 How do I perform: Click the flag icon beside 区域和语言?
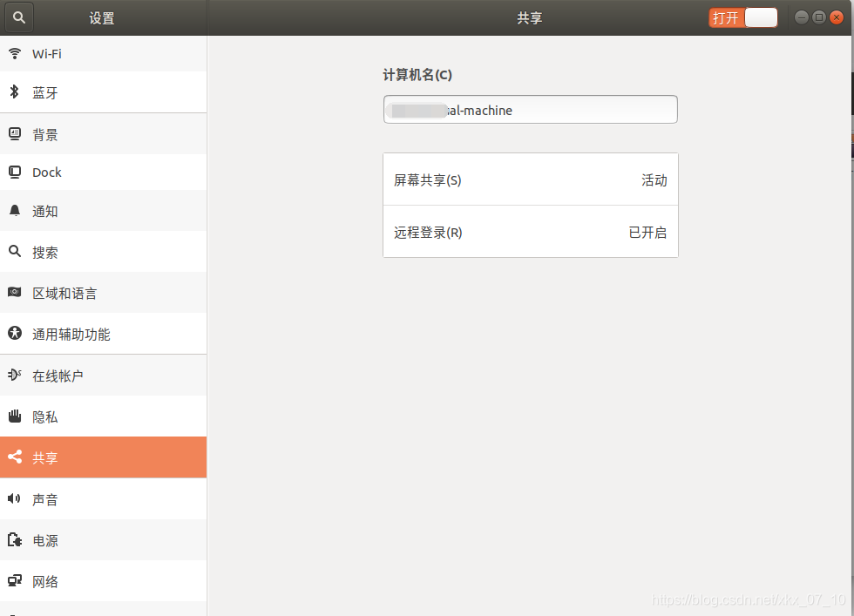tap(15, 293)
